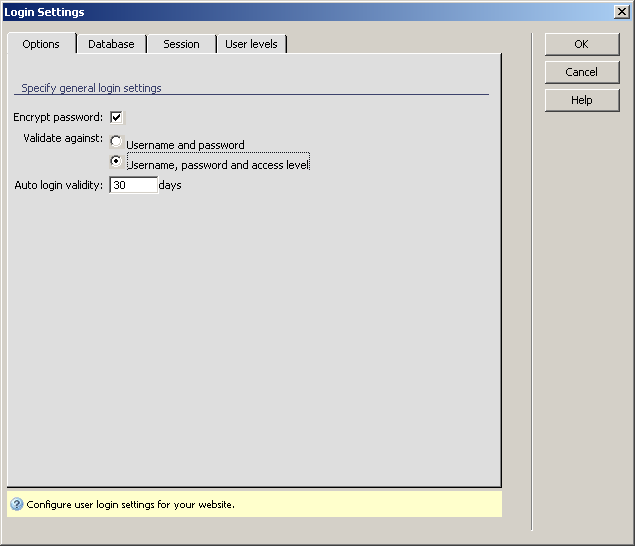The height and width of the screenshot is (546, 635).
Task: Open the Database tab
Action: [111, 44]
